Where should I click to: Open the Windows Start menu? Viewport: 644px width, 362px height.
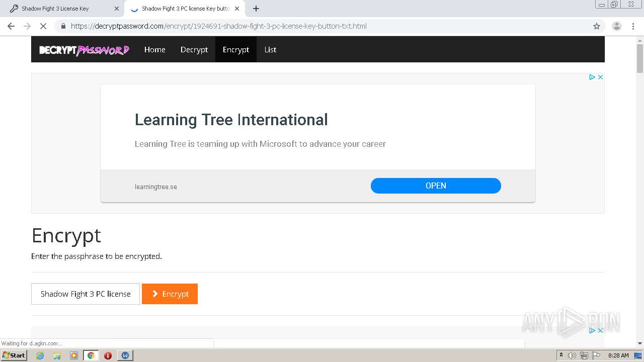(14, 355)
